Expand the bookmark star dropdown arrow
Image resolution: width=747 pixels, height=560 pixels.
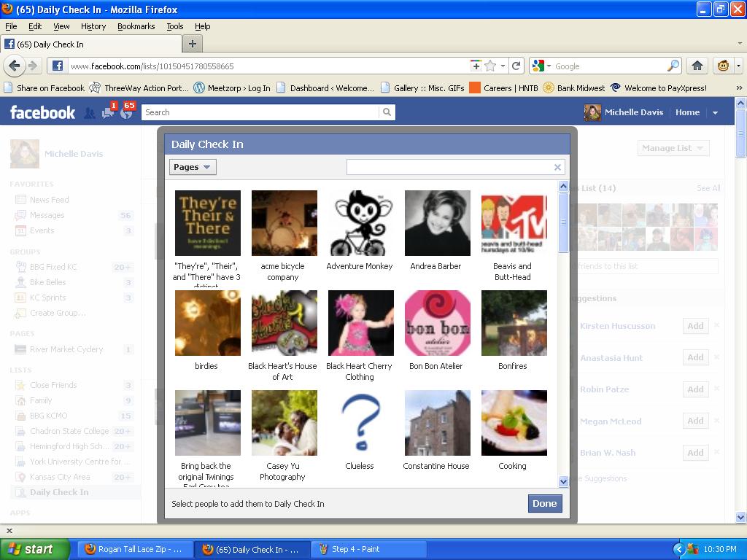pos(503,66)
